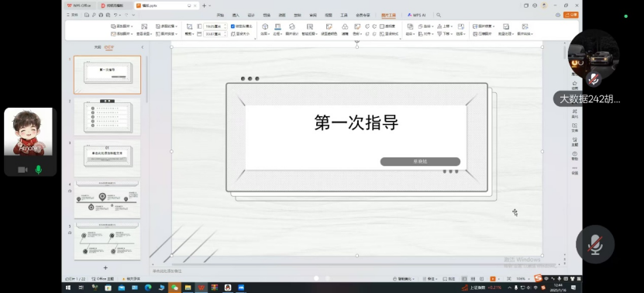644x293 pixels.
Task: Click the 重设大小 button
Action: [241, 34]
